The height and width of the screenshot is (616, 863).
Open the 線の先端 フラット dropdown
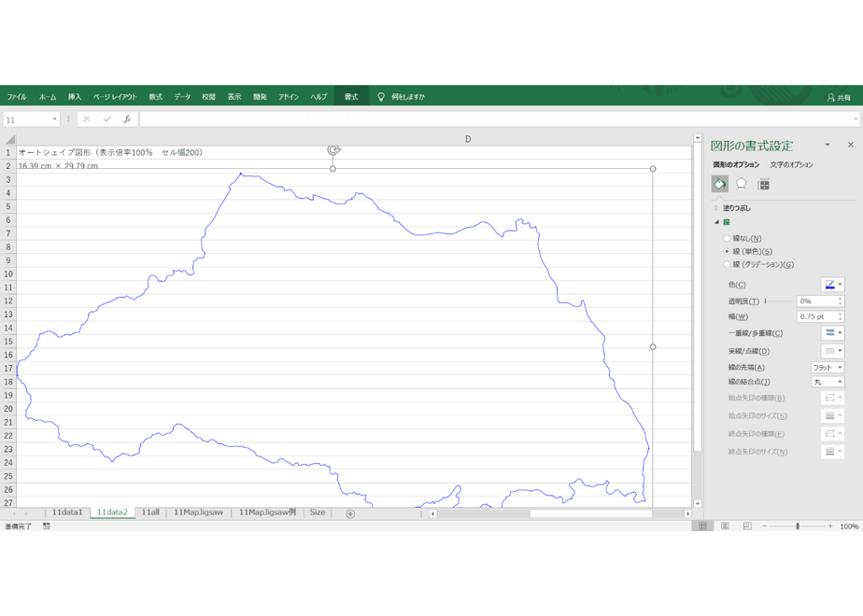pos(828,368)
